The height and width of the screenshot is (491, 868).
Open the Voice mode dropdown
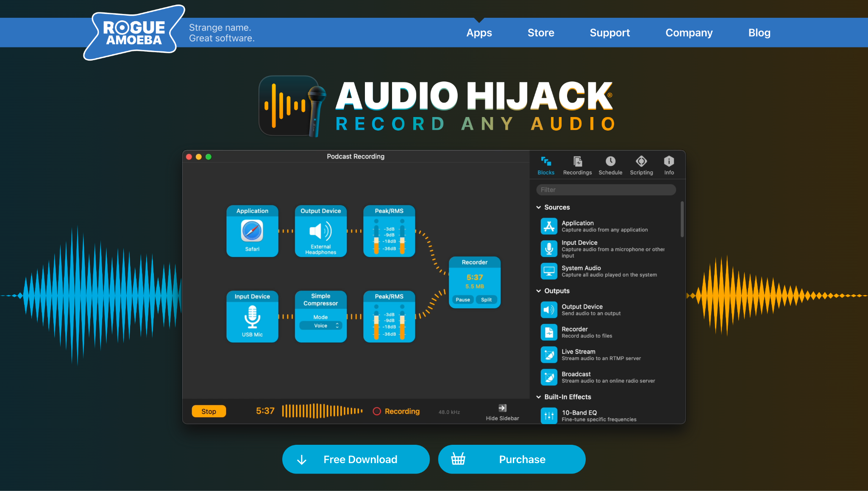[321, 326]
